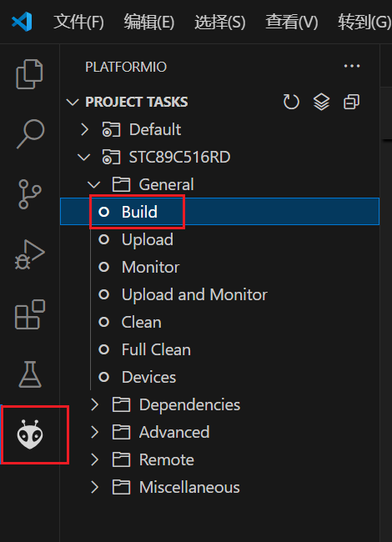Open the Testing flask icon
Screen dimensions: 392x542
pos(30,374)
